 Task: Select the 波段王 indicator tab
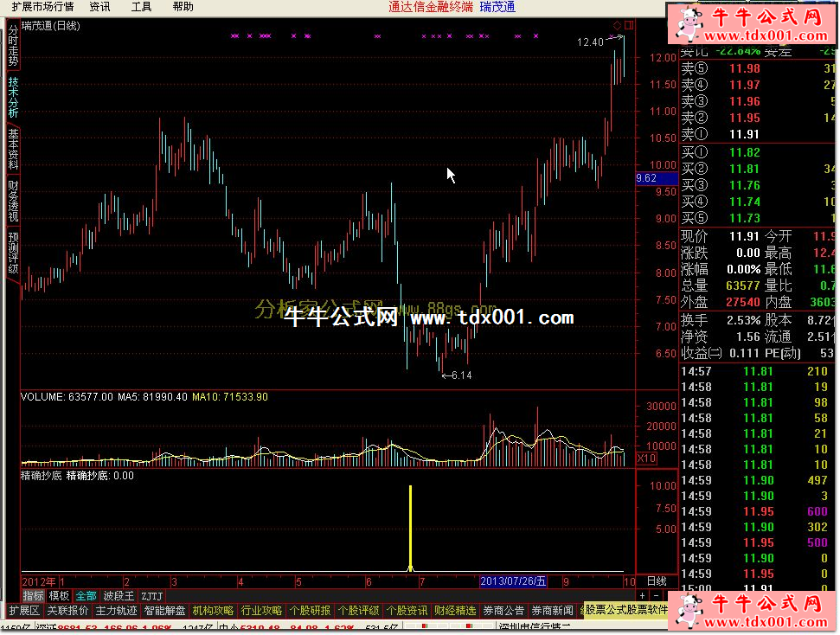119,596
